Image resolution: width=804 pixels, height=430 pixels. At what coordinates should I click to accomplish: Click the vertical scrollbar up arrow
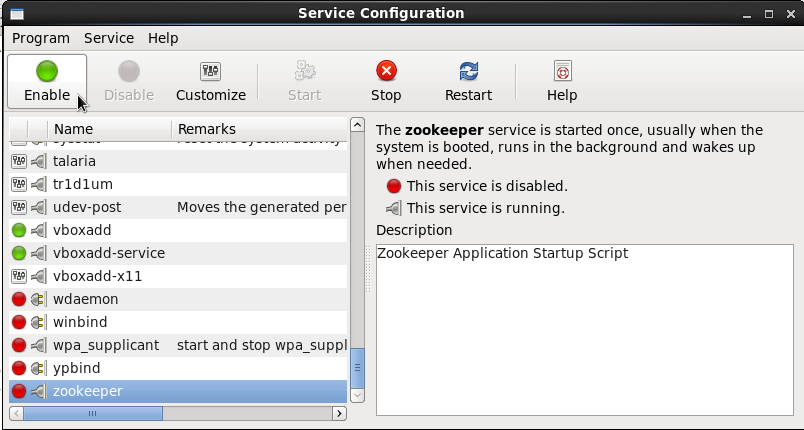[x=357, y=125]
